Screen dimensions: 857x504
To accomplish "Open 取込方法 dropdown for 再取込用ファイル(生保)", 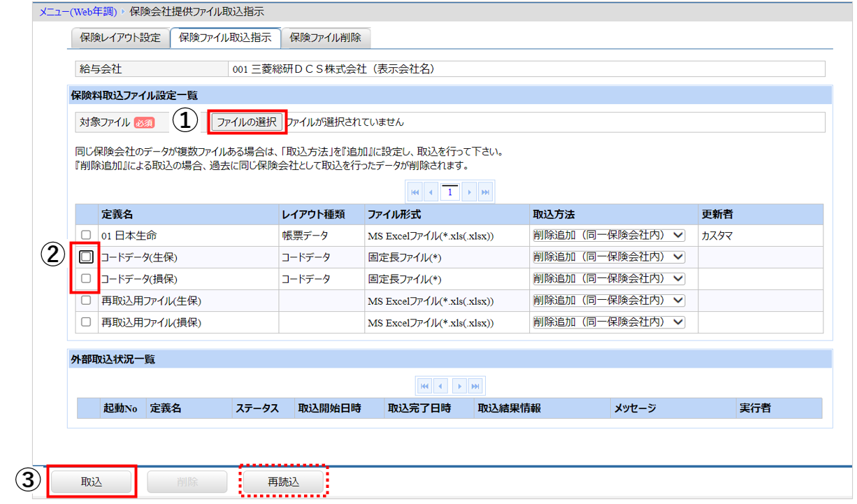I will [x=609, y=301].
